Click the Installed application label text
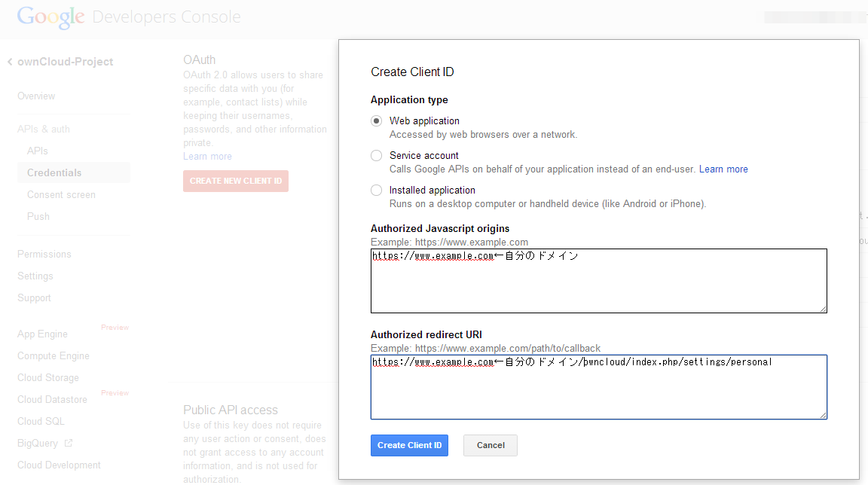The height and width of the screenshot is (485, 868). [x=432, y=191]
